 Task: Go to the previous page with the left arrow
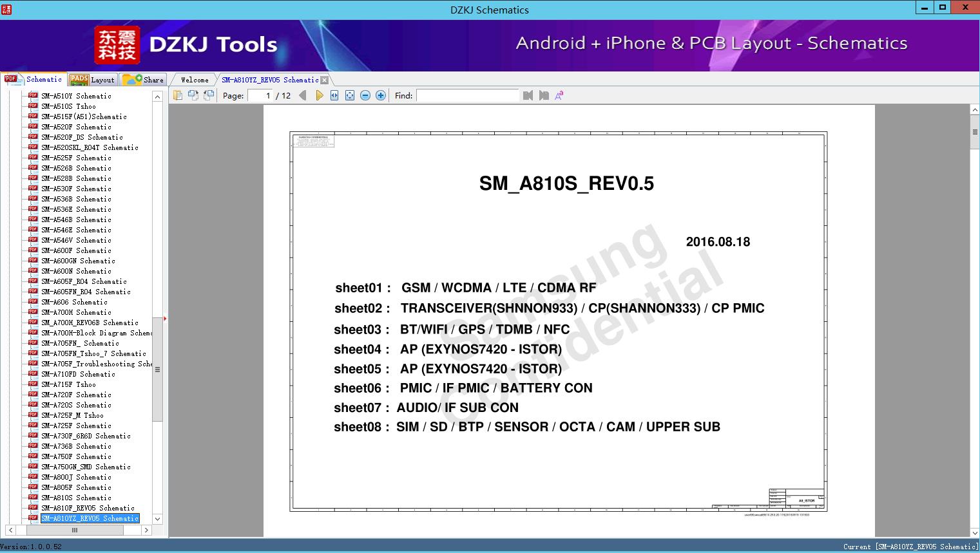[x=303, y=95]
